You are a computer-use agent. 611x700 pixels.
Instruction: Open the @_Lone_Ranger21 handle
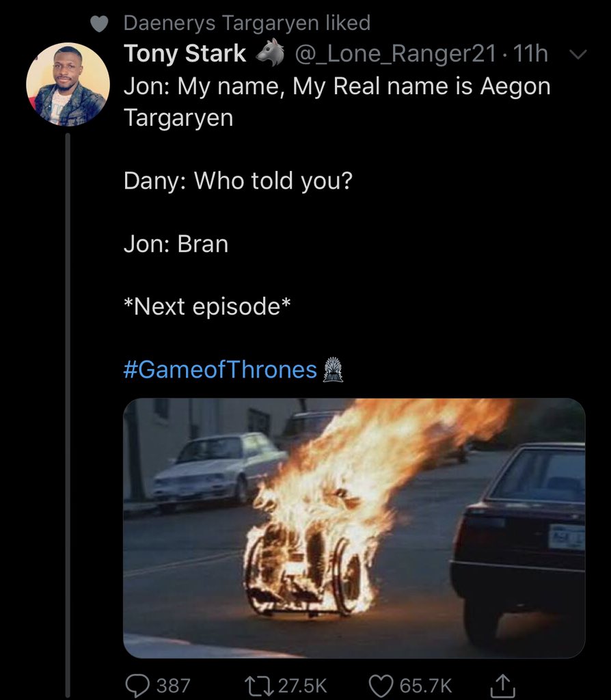tap(396, 53)
